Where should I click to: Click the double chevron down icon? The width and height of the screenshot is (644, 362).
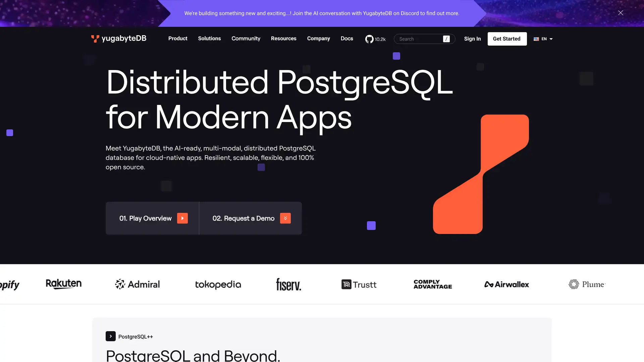(285, 218)
